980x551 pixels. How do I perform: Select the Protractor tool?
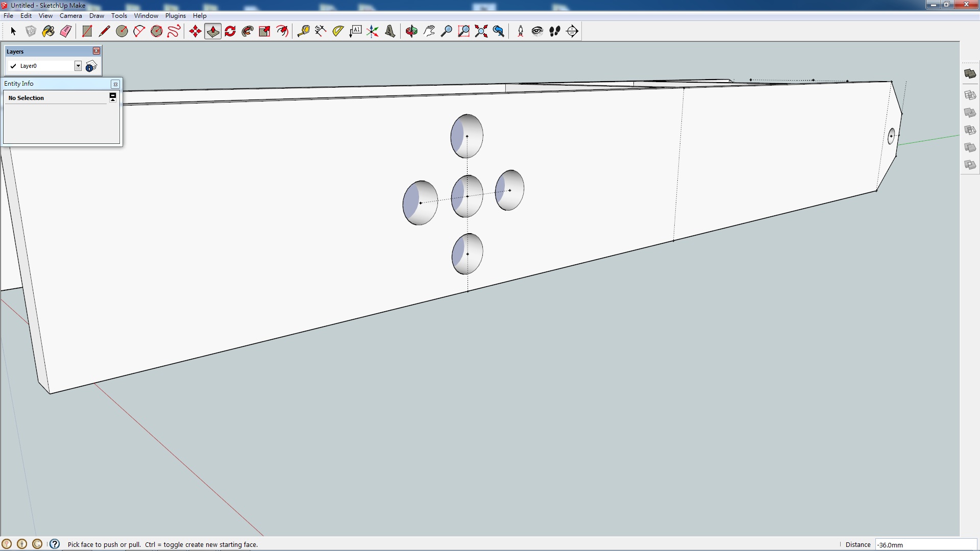[338, 31]
